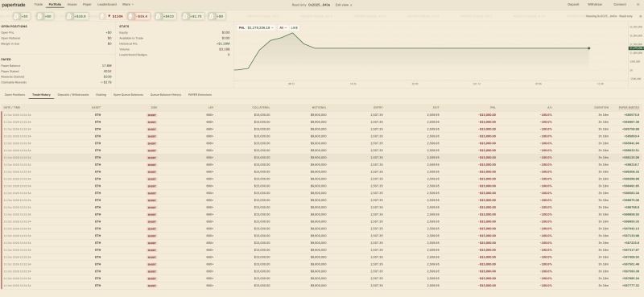Expand the More navigation dropdown

(128, 5)
